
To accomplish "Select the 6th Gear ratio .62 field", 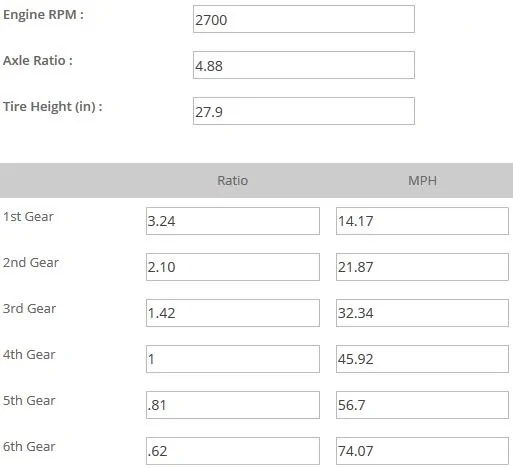I will pos(233,451).
